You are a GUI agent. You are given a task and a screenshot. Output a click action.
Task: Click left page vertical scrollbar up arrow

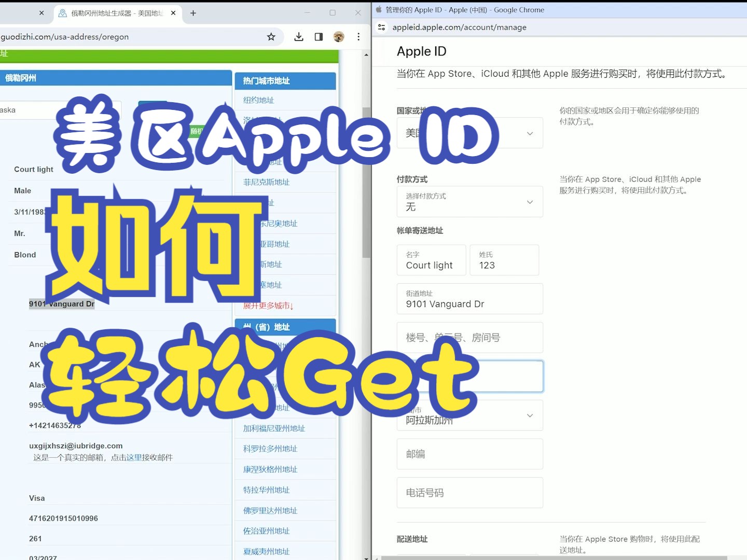pyautogui.click(x=366, y=55)
